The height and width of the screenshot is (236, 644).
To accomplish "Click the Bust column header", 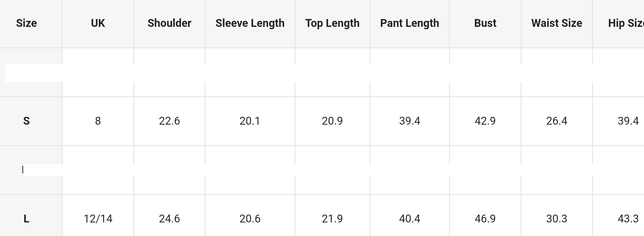I will point(485,23).
